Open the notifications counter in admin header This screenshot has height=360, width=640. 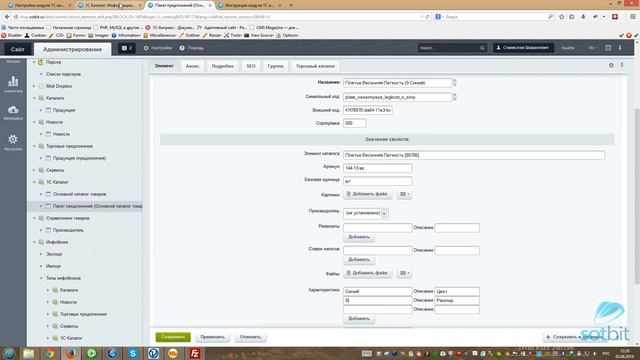(127, 48)
